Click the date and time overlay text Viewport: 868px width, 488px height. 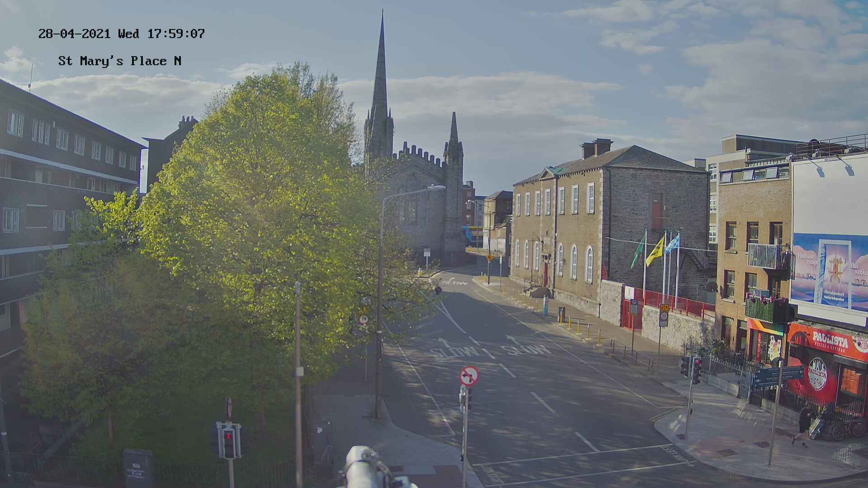tap(121, 34)
